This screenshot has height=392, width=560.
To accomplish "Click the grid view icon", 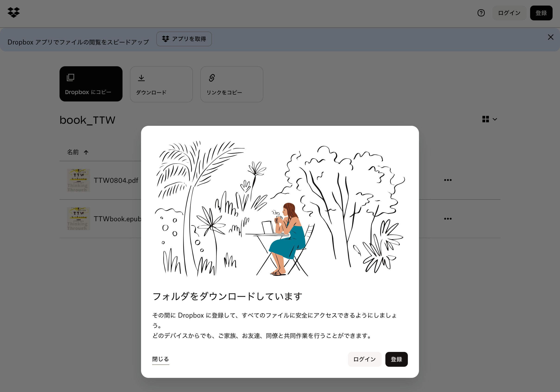I will [x=485, y=119].
